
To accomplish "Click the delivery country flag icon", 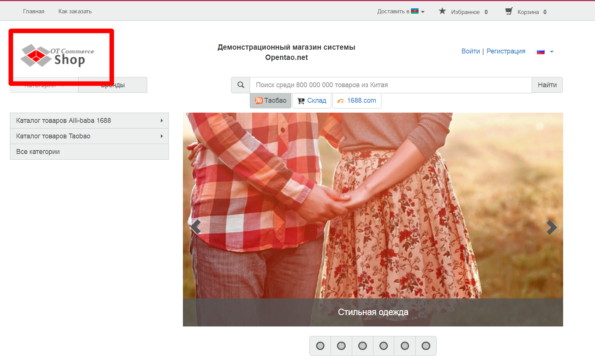I will pos(415,11).
